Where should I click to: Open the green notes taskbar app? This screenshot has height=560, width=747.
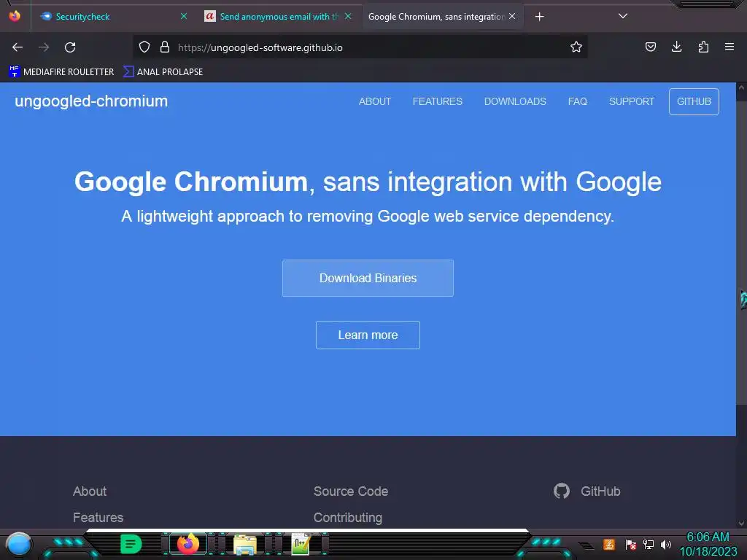tap(131, 544)
